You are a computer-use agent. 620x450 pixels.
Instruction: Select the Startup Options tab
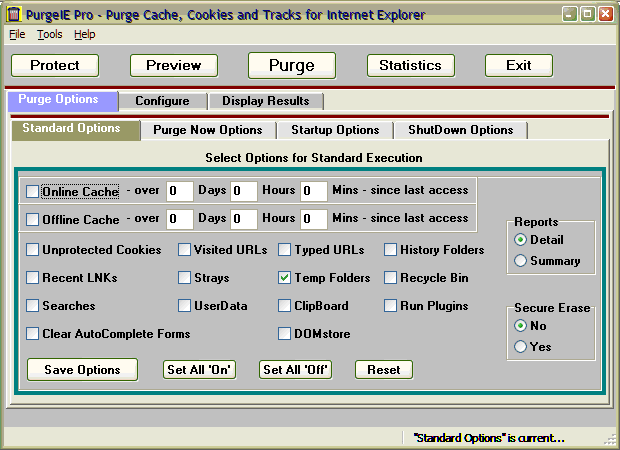point(335,130)
